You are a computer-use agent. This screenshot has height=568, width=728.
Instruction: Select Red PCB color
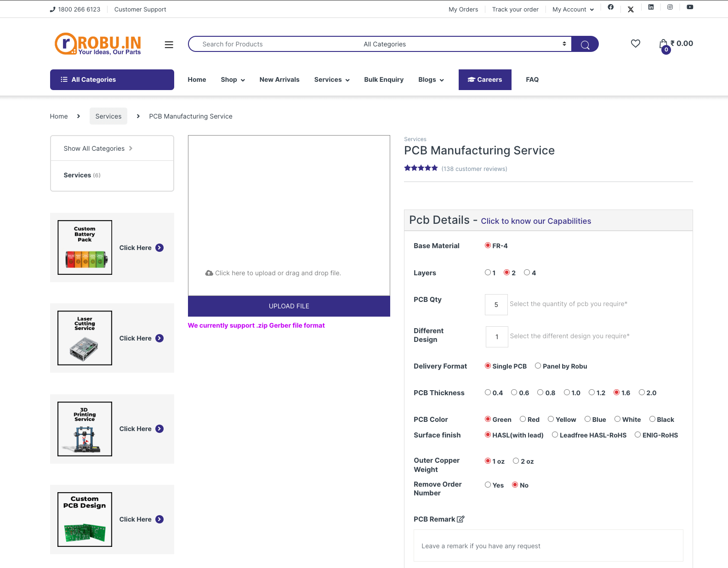click(523, 419)
